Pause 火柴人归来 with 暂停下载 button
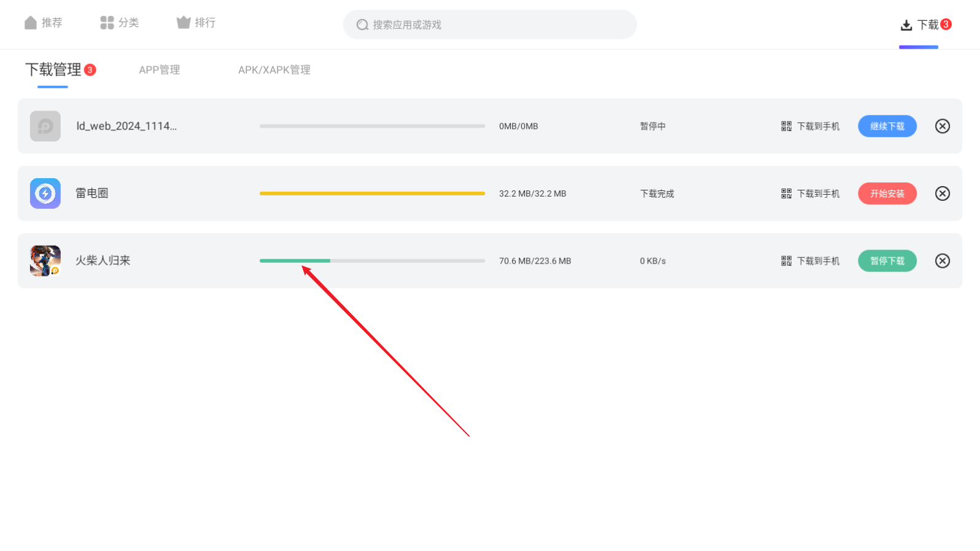The height and width of the screenshot is (551, 980). point(887,261)
